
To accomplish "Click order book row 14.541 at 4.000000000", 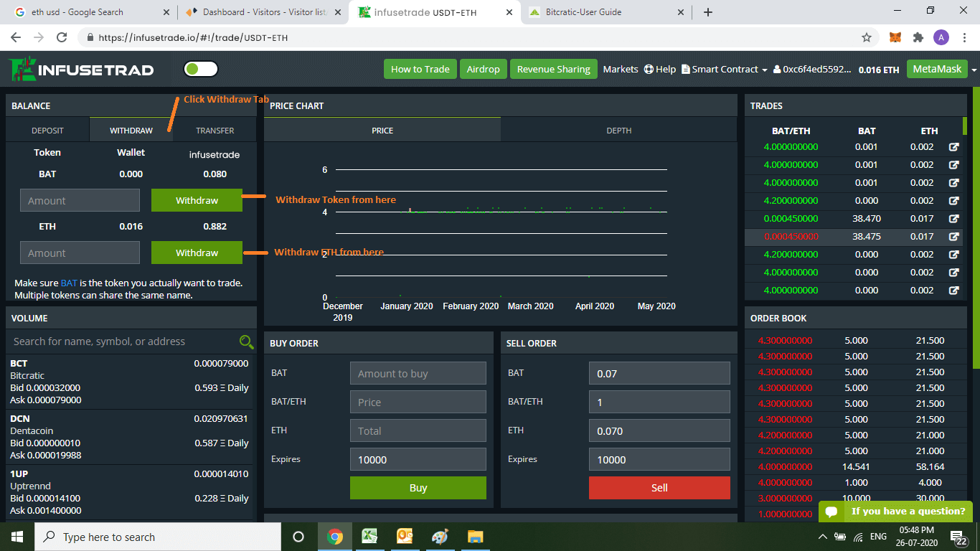I will 855,466.
